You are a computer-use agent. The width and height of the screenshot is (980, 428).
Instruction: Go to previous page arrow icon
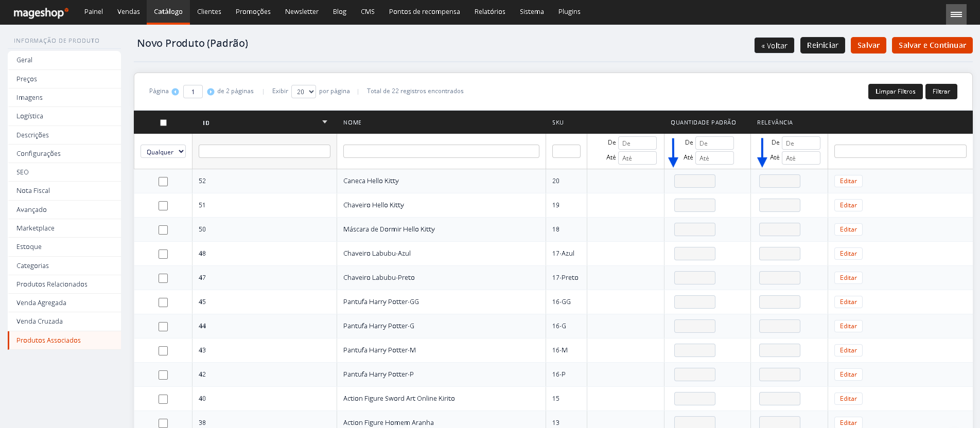coord(175,92)
